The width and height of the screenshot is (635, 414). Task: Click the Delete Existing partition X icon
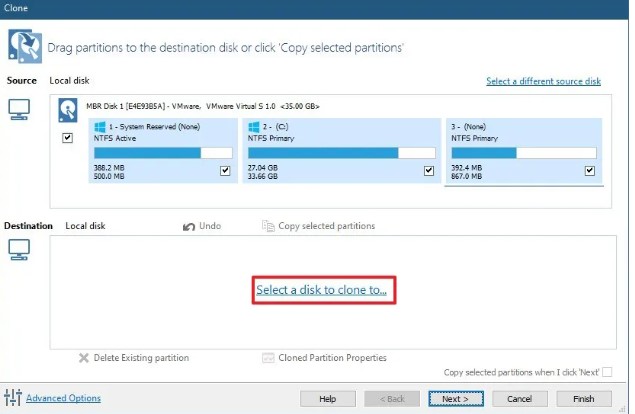point(83,358)
